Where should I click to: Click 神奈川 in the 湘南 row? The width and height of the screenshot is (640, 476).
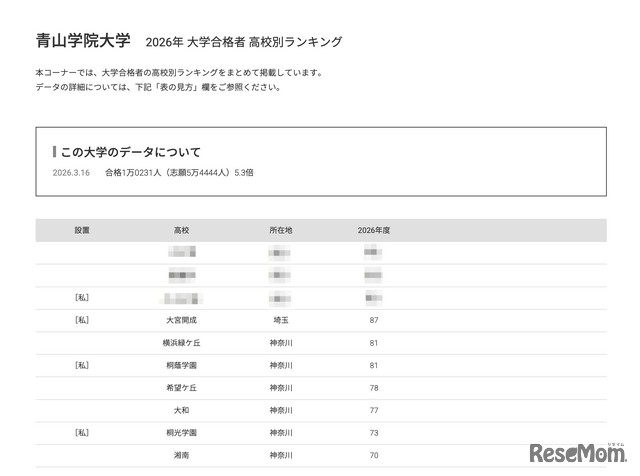click(281, 455)
